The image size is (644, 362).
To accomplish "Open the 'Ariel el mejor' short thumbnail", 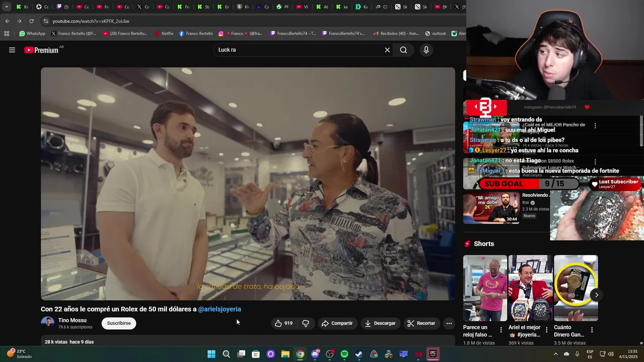I will [x=530, y=288].
